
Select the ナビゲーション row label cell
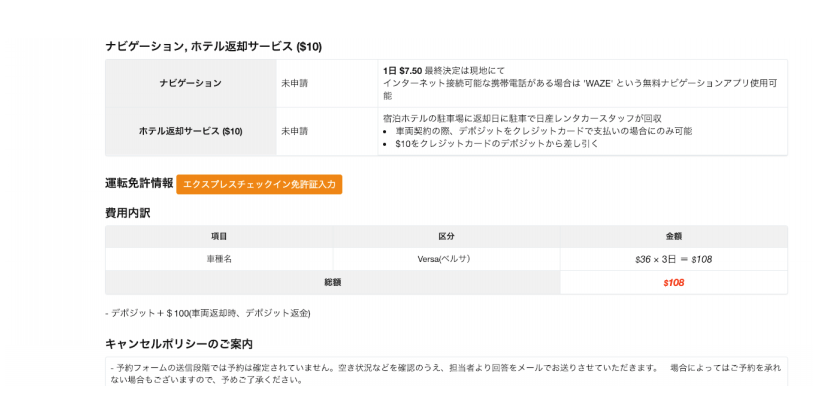click(x=191, y=83)
